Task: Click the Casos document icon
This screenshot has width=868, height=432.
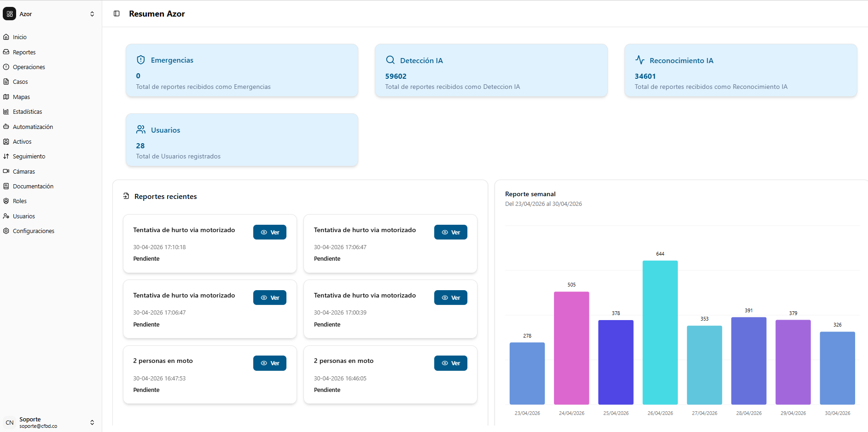Action: point(6,82)
